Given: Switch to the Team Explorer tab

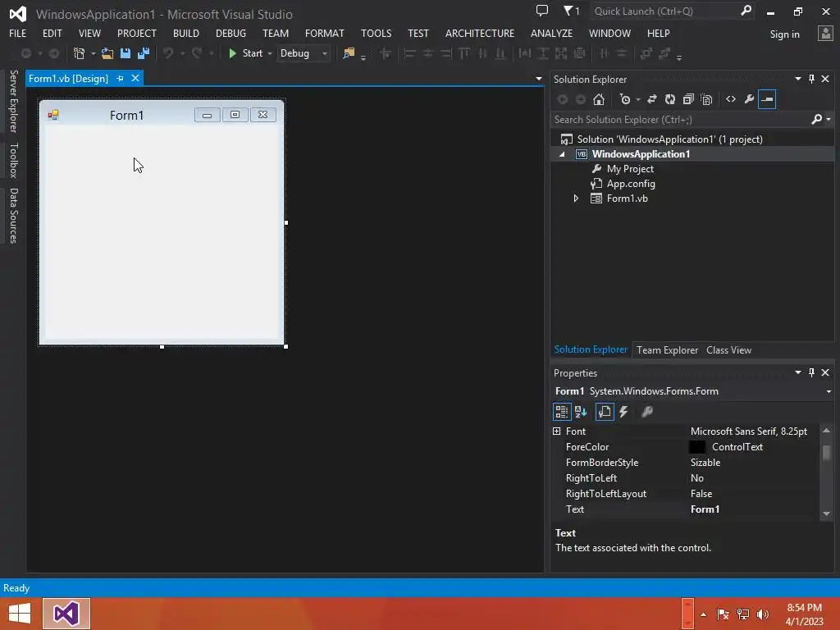Looking at the screenshot, I should [x=667, y=349].
